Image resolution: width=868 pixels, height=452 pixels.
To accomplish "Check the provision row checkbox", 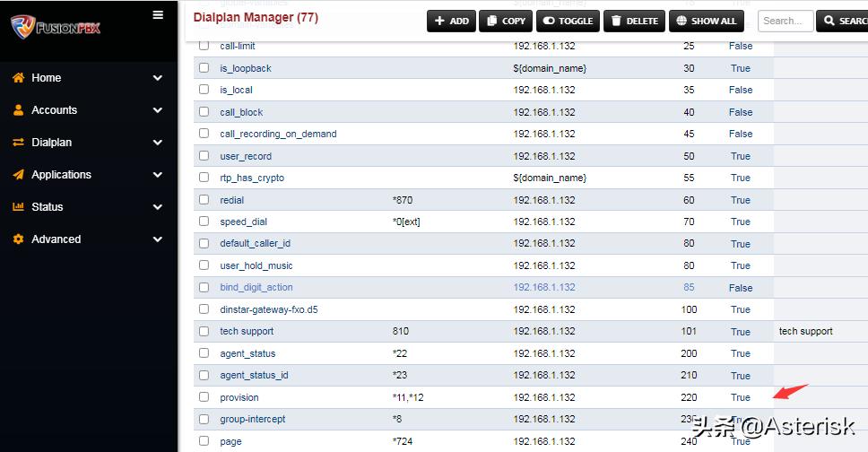I will [x=204, y=397].
